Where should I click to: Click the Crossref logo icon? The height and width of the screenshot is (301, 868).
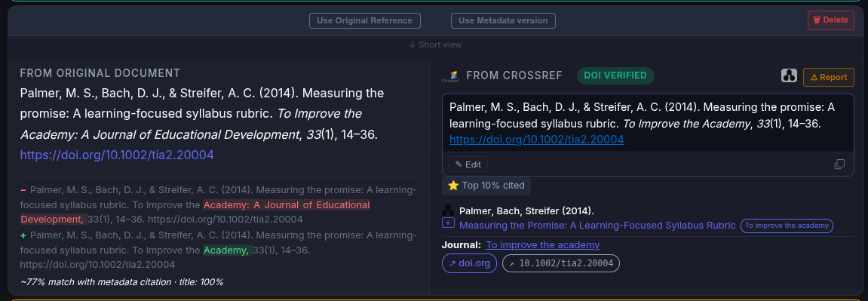pyautogui.click(x=450, y=76)
